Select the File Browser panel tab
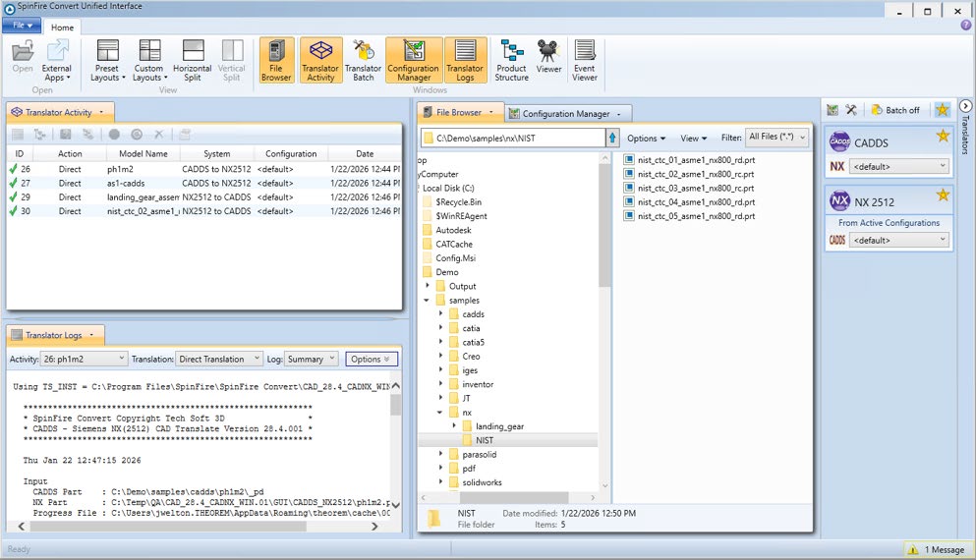 click(x=459, y=112)
